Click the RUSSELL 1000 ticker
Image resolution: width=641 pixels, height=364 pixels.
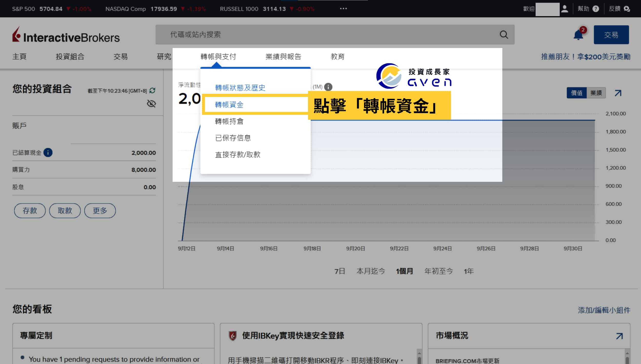(x=267, y=9)
